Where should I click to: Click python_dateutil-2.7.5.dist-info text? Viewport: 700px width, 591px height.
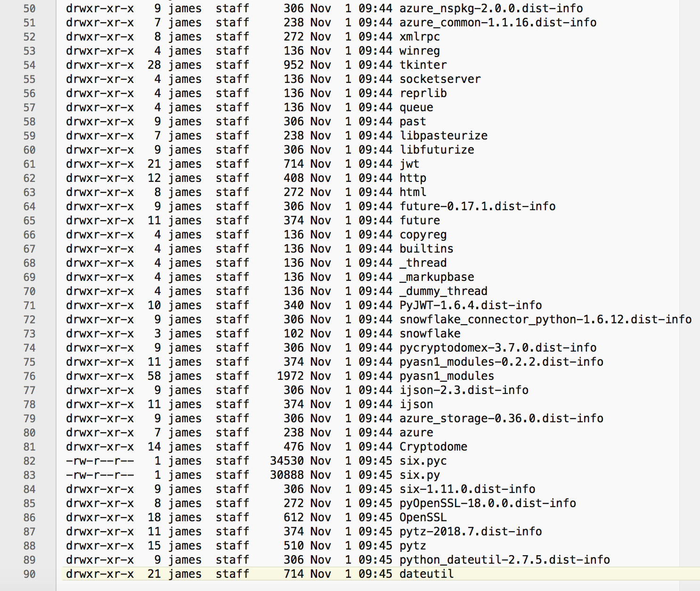[x=504, y=560]
